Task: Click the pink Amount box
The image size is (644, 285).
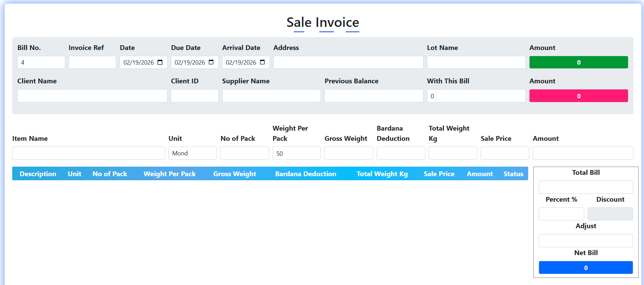Action: point(578,96)
